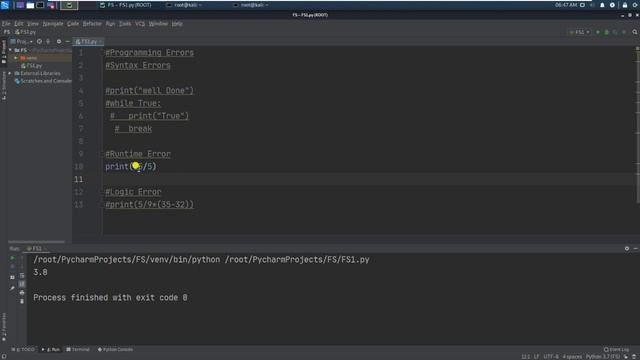This screenshot has width=640, height=360.
Task: Click the green Run button in top toolbar
Action: coord(598,32)
